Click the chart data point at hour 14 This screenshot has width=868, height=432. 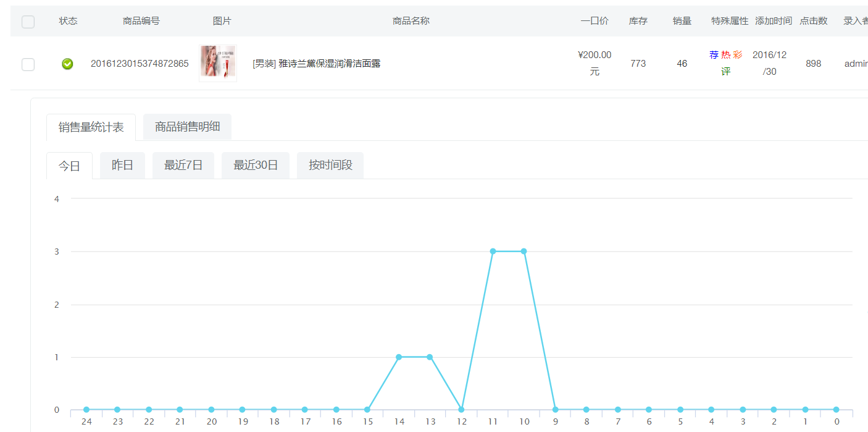tap(399, 357)
